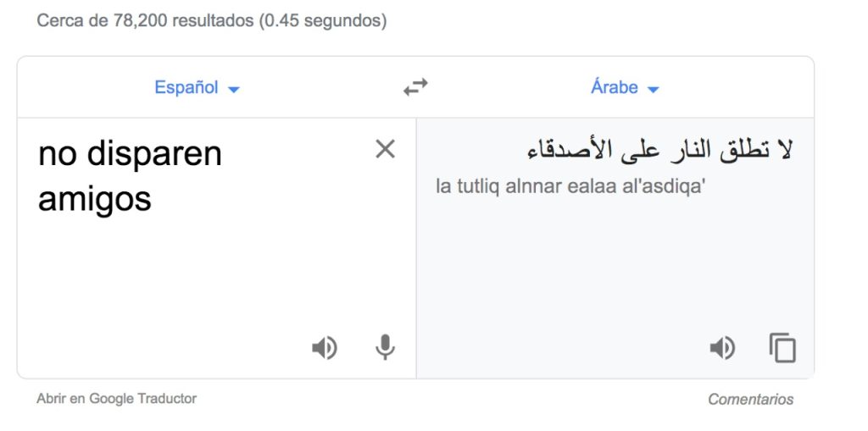Image resolution: width=868 pixels, height=431 pixels.
Task: Listen to the Spanish source text
Action: point(324,348)
